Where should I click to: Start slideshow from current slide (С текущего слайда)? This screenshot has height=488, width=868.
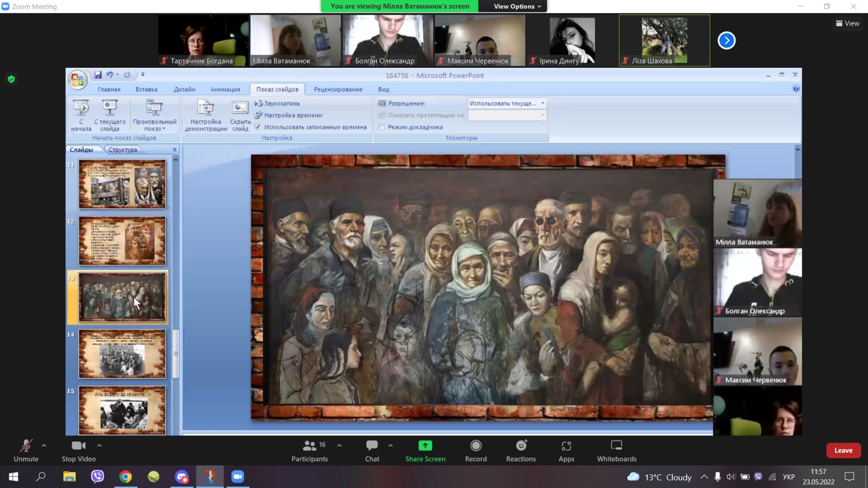[110, 115]
